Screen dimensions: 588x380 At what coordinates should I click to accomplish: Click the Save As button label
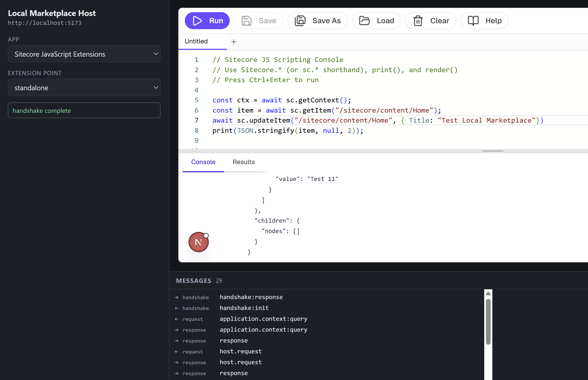tap(326, 21)
